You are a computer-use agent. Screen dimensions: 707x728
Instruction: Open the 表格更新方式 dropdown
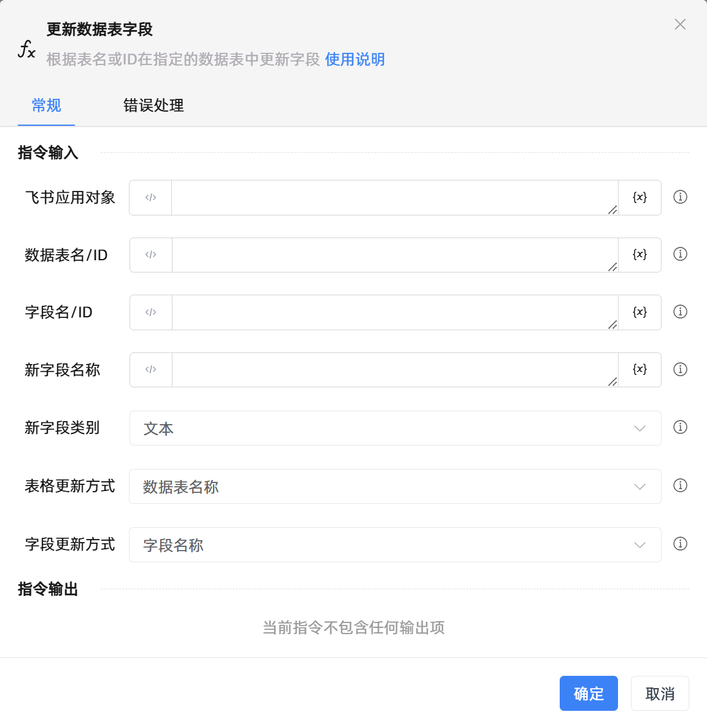coord(395,487)
